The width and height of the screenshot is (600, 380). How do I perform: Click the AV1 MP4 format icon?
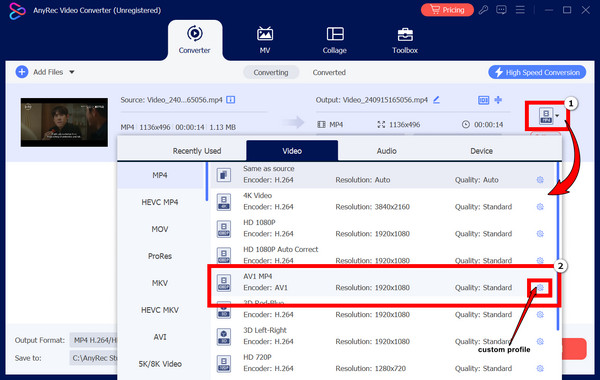tap(224, 283)
